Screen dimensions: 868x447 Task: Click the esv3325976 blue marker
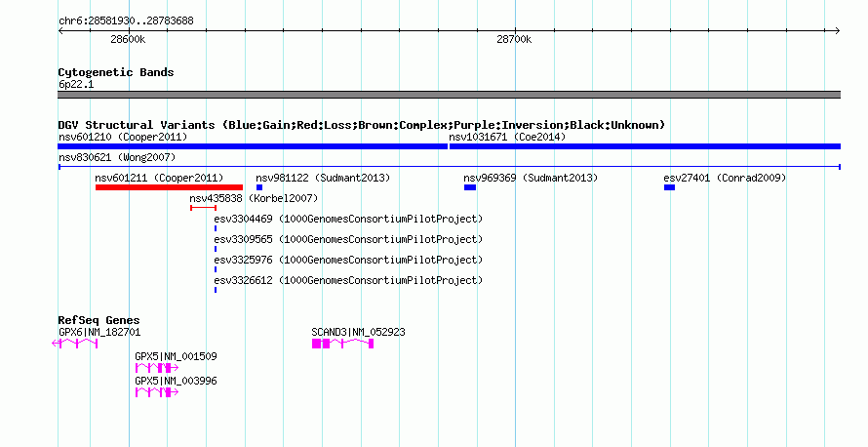tap(216, 269)
